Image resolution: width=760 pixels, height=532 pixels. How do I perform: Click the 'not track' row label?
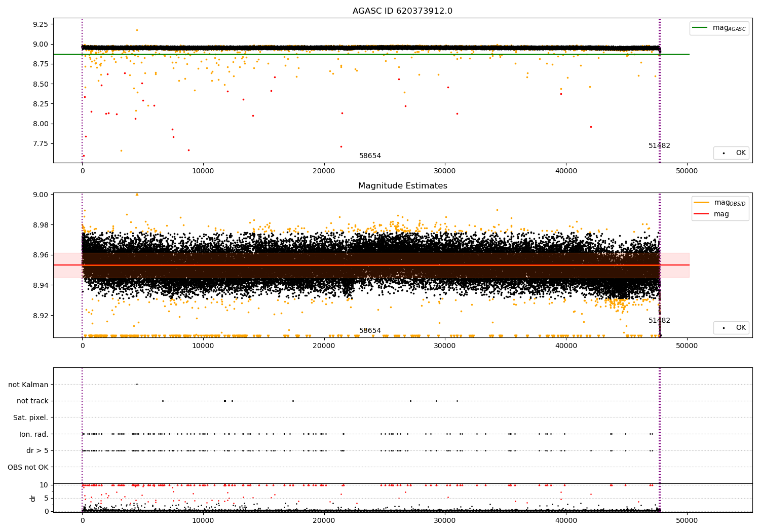point(32,401)
